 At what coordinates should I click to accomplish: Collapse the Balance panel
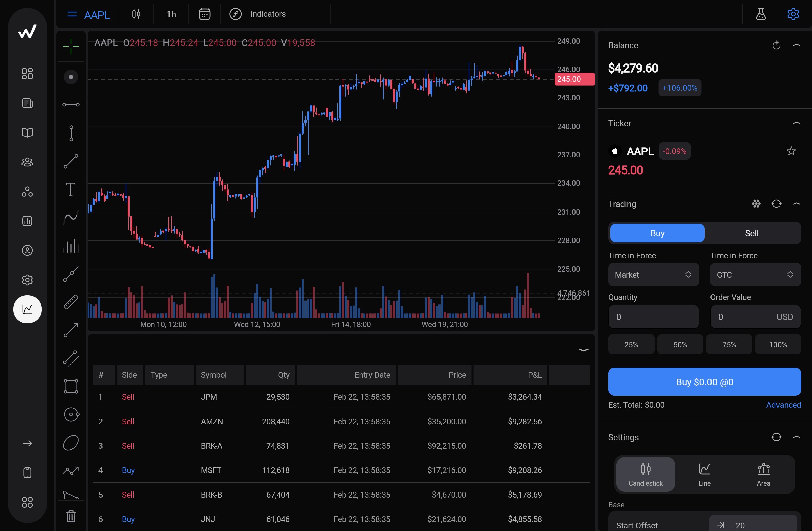tap(796, 45)
